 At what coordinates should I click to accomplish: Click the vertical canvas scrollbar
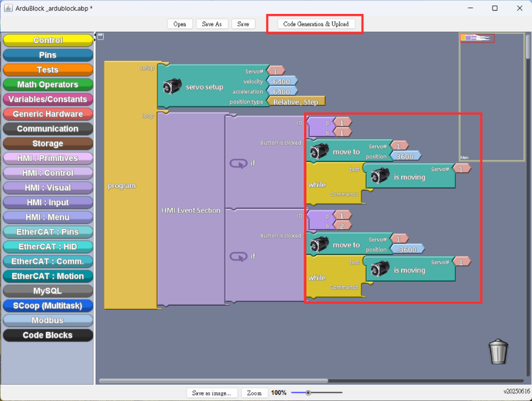click(528, 46)
